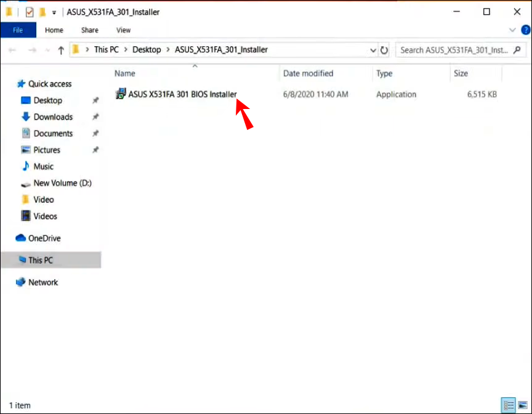Select OneDrive in the navigation pane
This screenshot has height=414, width=532.
tap(44, 238)
